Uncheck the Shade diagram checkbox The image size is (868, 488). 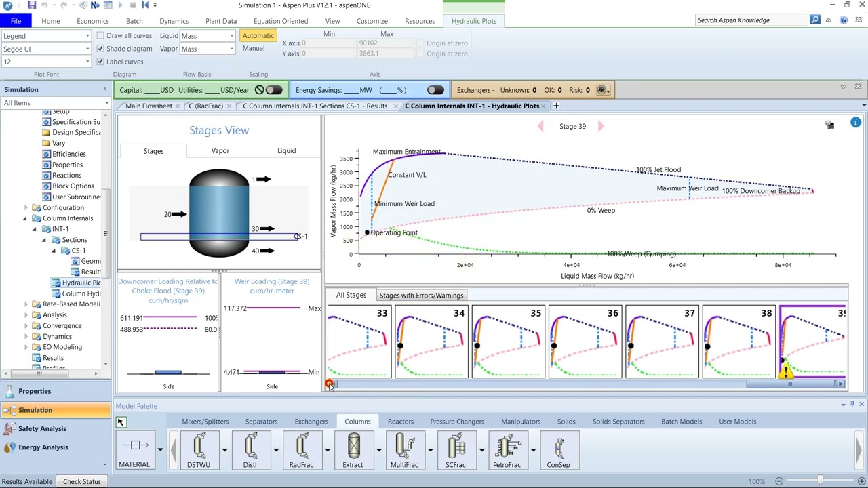(100, 48)
